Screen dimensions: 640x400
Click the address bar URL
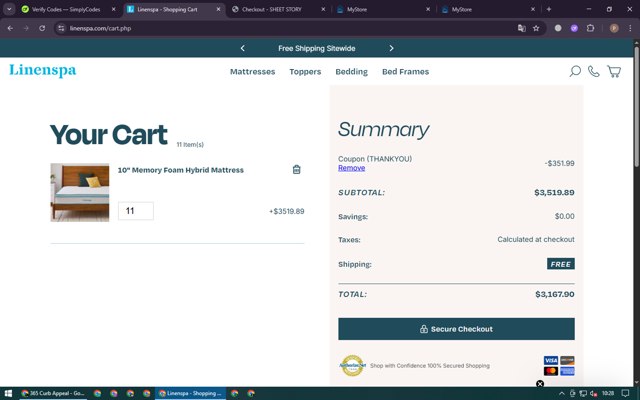click(100, 28)
